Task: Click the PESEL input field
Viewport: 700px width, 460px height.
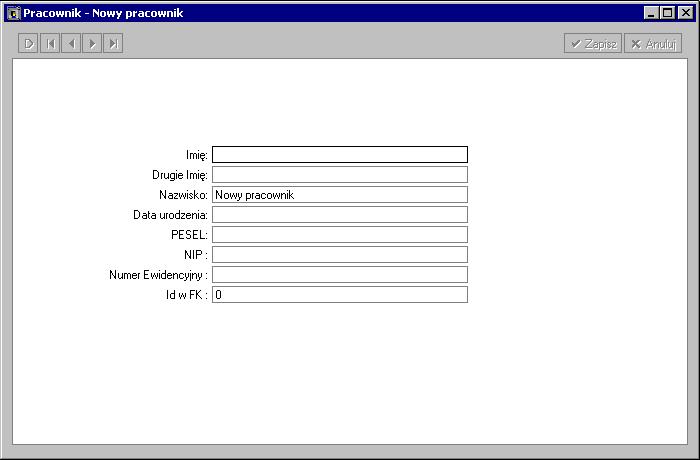Action: click(340, 234)
